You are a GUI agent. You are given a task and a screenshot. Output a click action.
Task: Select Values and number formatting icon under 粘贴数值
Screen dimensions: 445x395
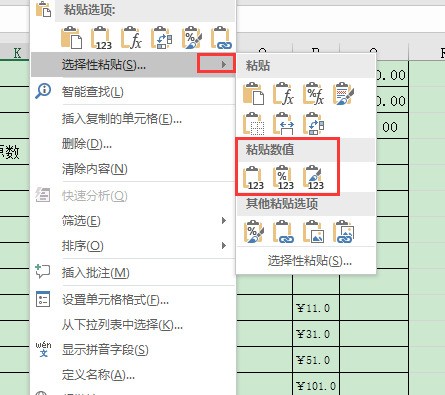click(x=283, y=178)
